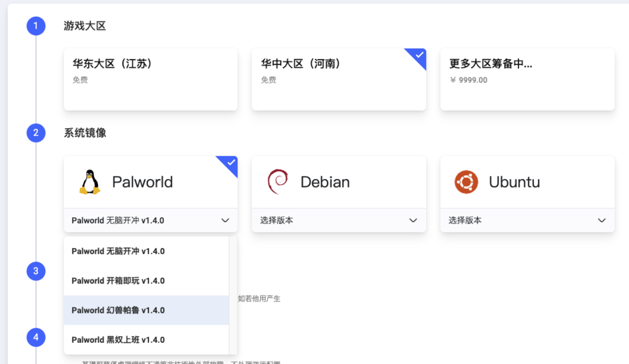629x364 pixels.
Task: Click the Ubuntu circle logo icon
Action: pos(466,182)
